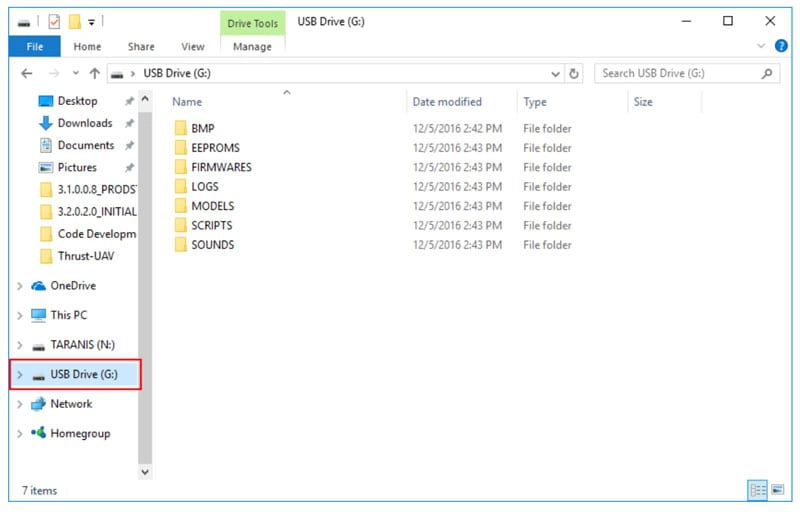
Task: Open the File menu
Action: pyautogui.click(x=34, y=46)
